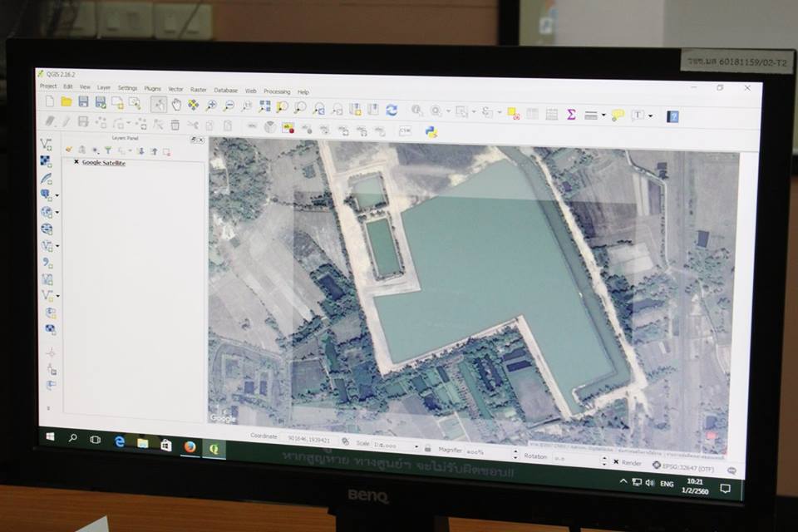Click the Help icon in toolbar
This screenshot has height=532, width=798.
pyautogui.click(x=672, y=116)
